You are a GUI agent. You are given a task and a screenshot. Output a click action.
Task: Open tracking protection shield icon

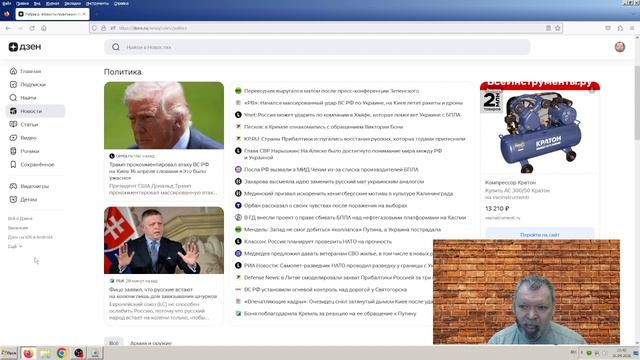94,28
